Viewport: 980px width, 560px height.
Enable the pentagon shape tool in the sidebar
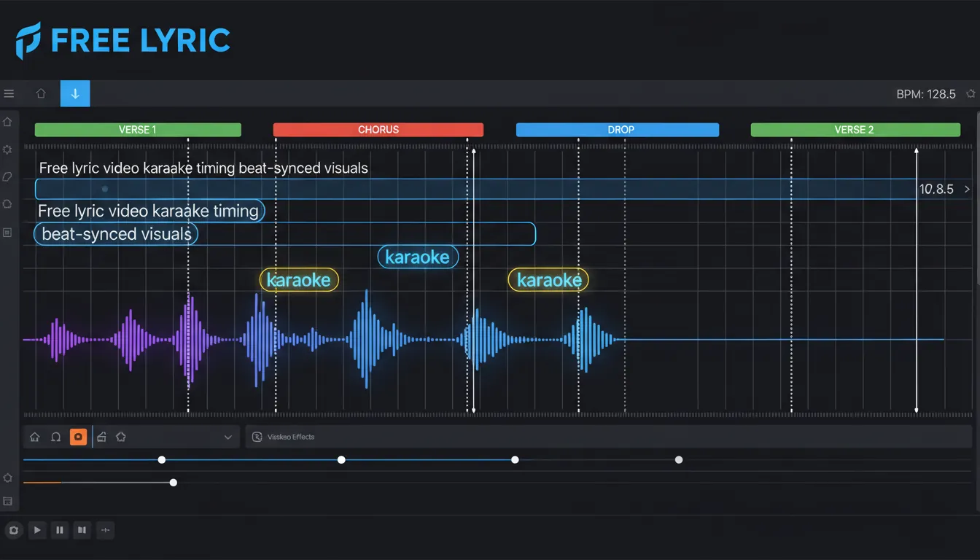click(7, 204)
